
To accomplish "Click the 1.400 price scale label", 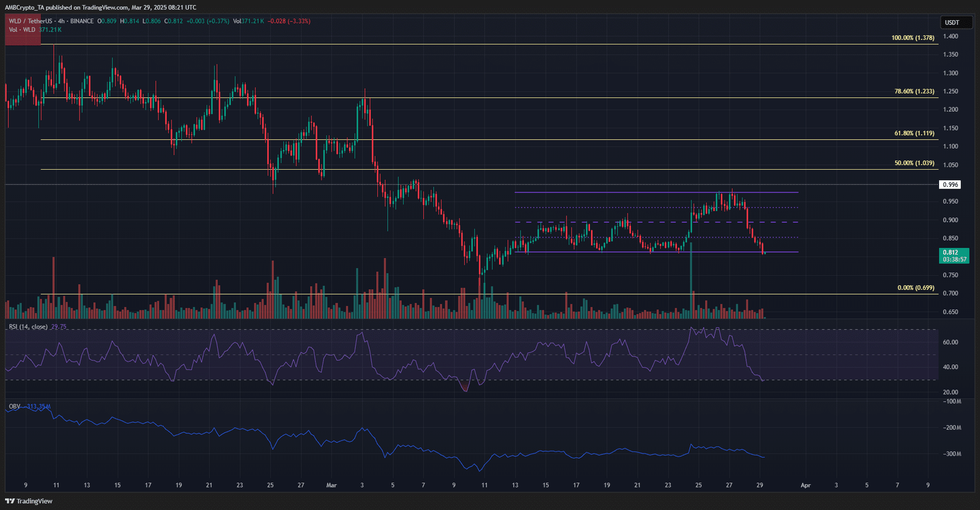I will (x=951, y=37).
